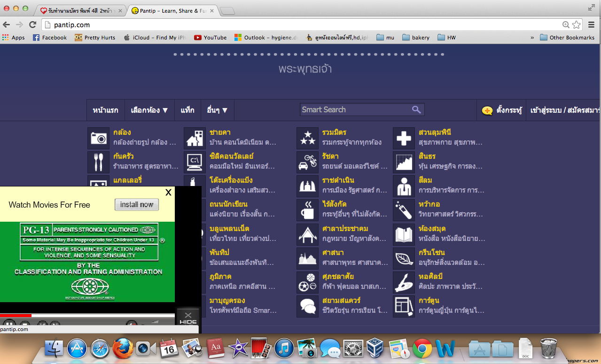Open the ห้องสมุด open book icon
601x364 pixels.
[404, 234]
